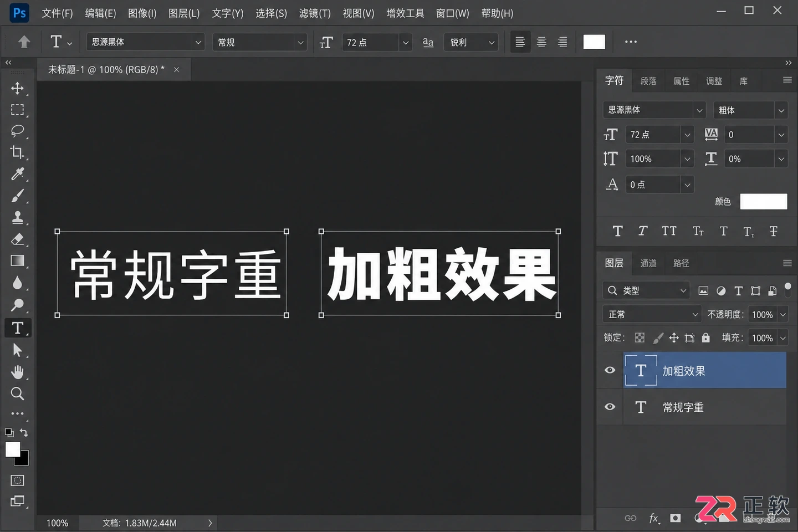Select the Dodge tool

(x=18, y=305)
